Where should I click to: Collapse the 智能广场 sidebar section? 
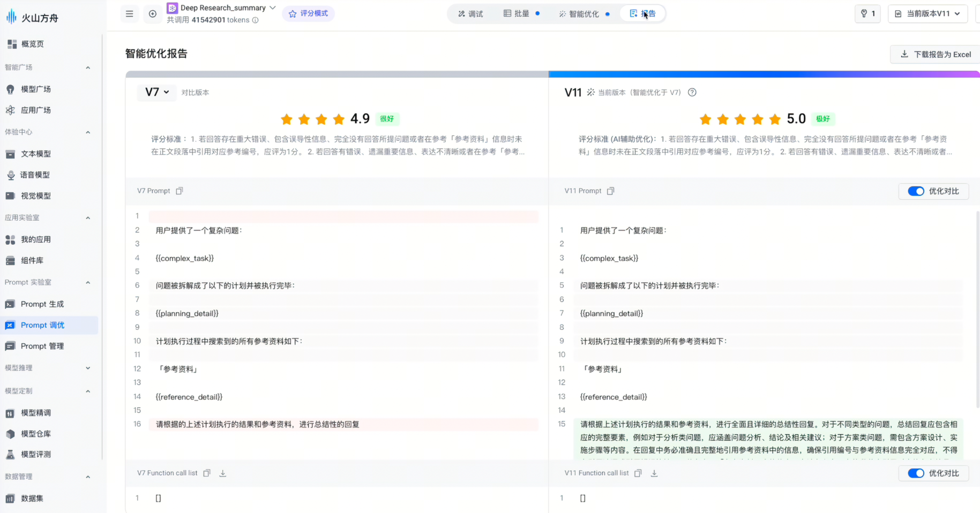88,67
